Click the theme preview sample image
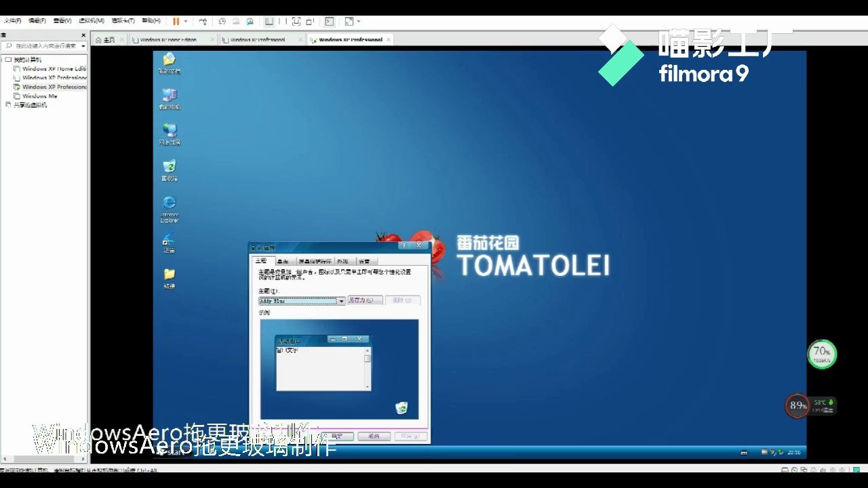Image resolution: width=868 pixels, height=488 pixels. click(339, 369)
